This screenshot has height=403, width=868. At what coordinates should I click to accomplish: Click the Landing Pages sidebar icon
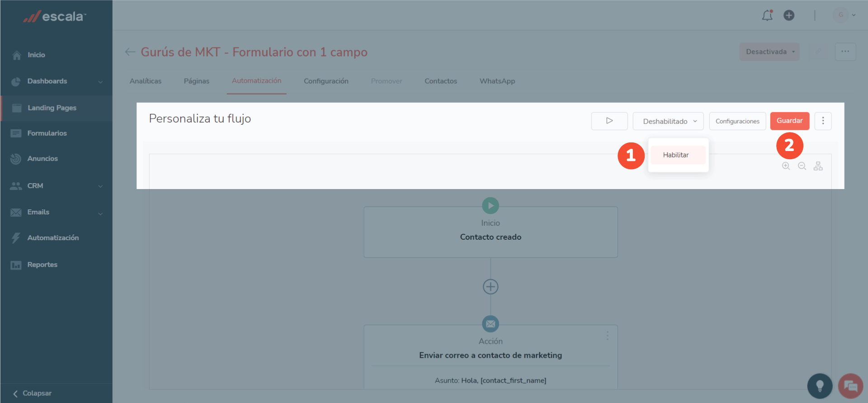(17, 108)
